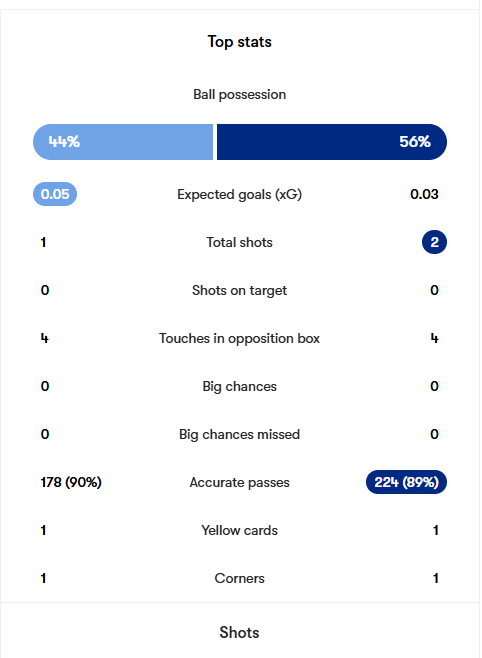Click the Corners stat label
Screen dimensions: 482x658
[240, 578]
